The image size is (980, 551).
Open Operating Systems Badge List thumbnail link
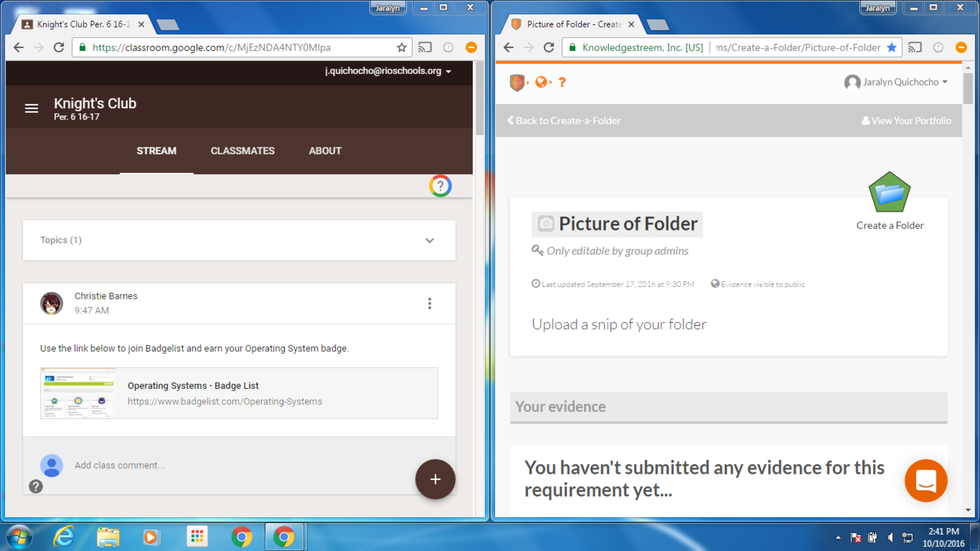(78, 393)
